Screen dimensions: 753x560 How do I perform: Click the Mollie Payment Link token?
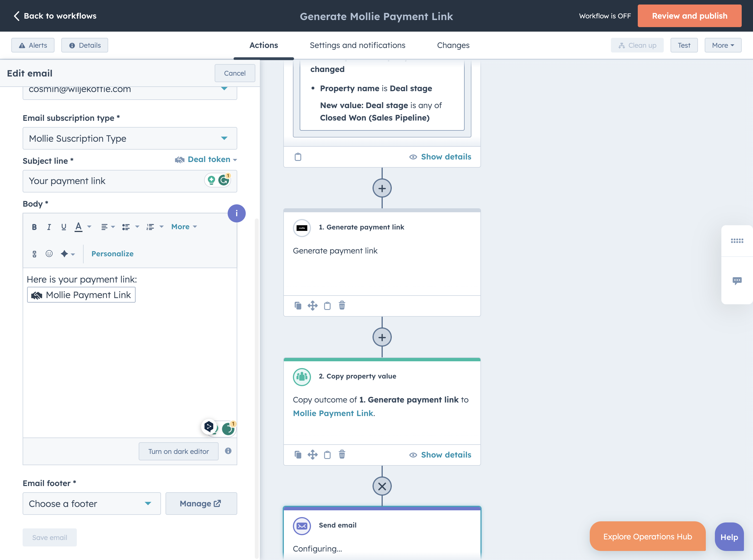[x=81, y=295]
